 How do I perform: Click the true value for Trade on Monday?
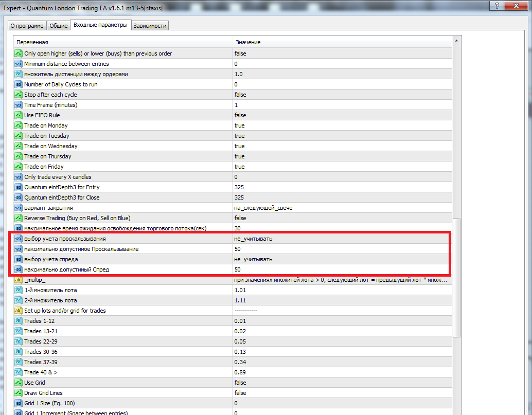(x=240, y=125)
